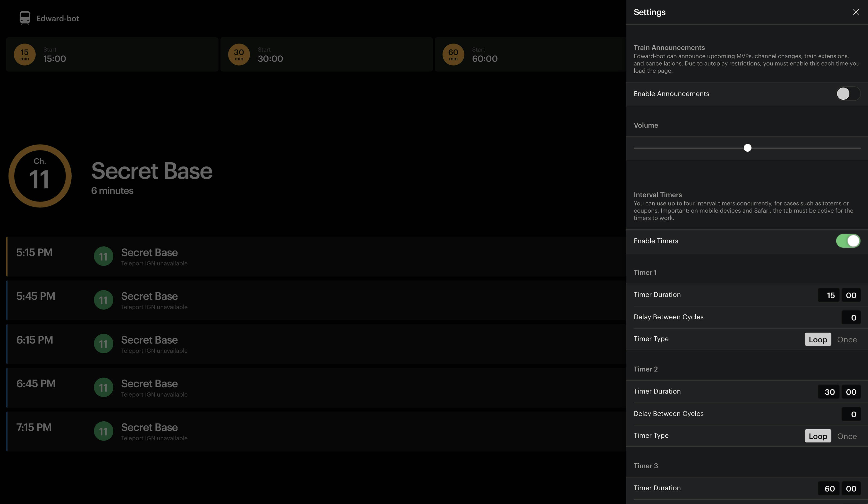
Task: Click the 6 minutes countdown text
Action: pyautogui.click(x=112, y=191)
